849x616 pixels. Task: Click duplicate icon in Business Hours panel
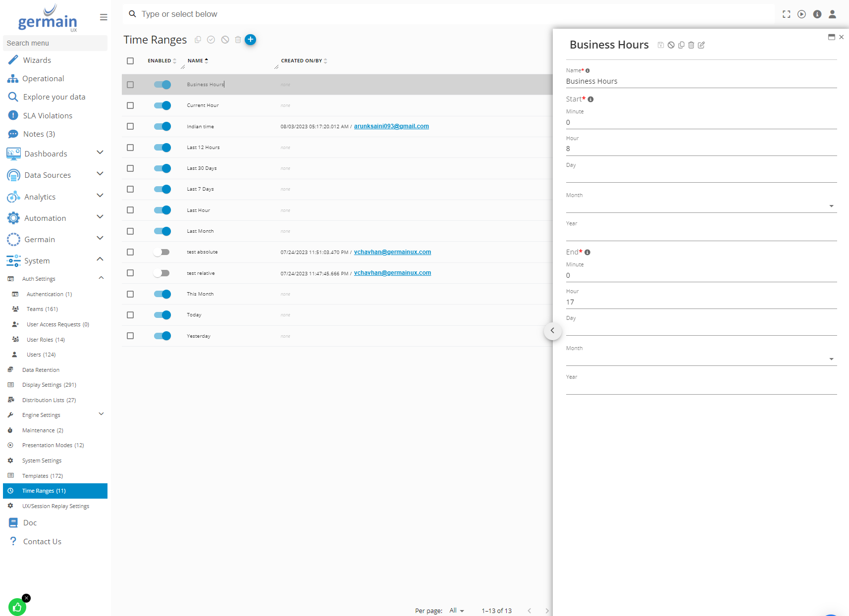coord(681,45)
